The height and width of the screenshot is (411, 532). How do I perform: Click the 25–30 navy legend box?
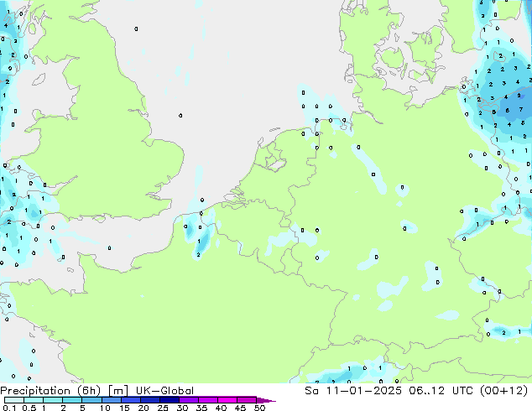click(169, 400)
